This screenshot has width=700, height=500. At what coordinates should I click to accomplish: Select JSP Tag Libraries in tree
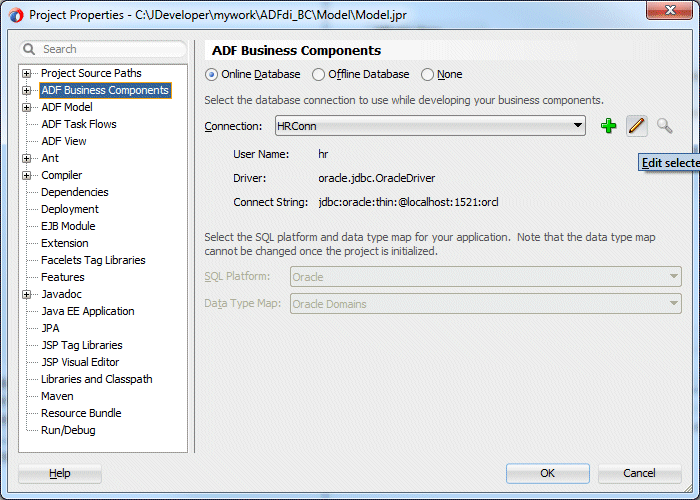[x=82, y=345]
